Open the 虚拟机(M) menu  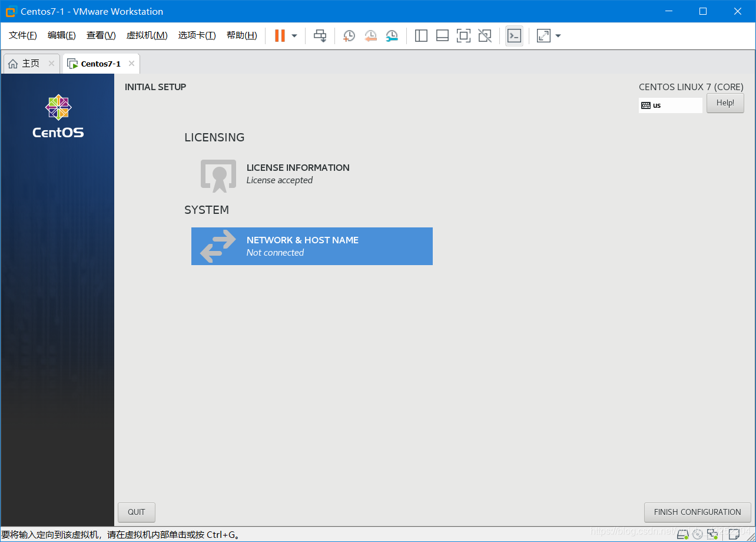(x=147, y=35)
